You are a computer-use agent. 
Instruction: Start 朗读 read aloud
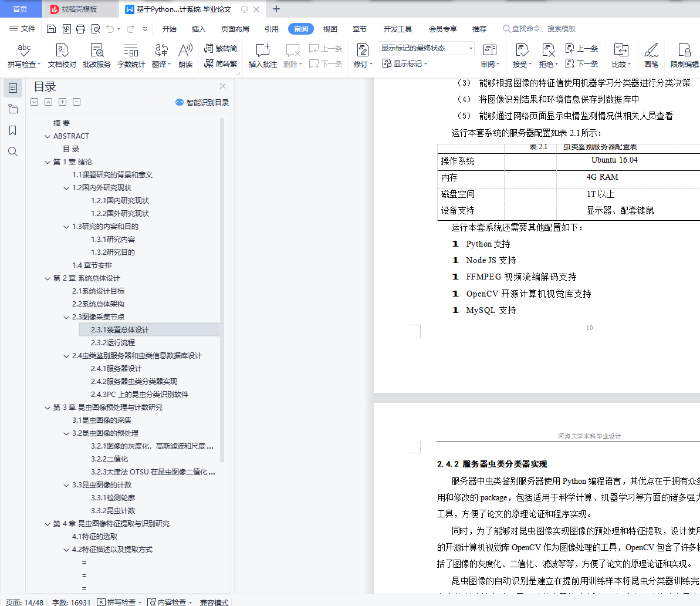(185, 56)
